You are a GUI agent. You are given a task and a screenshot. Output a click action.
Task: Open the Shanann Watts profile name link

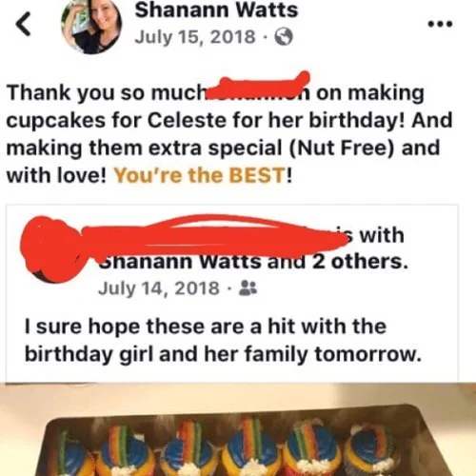pos(216,10)
